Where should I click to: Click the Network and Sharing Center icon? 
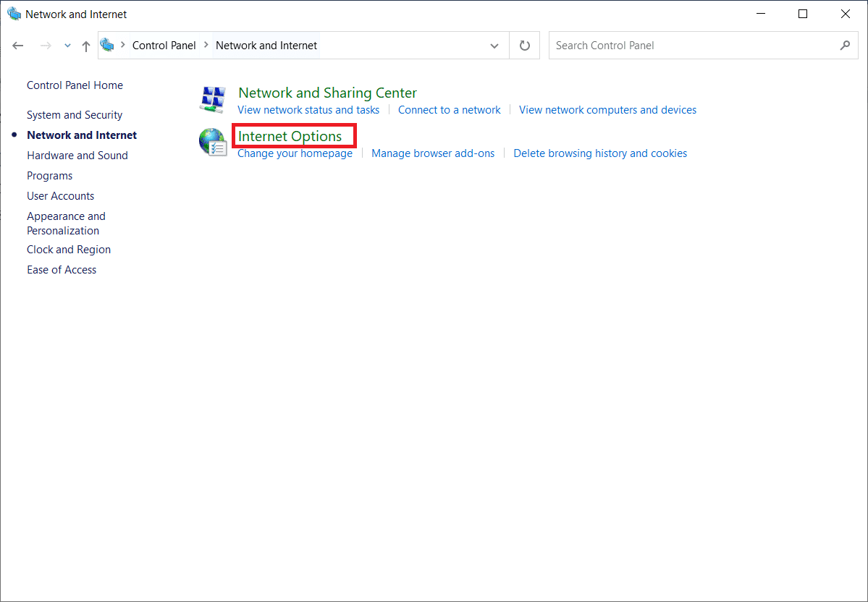tap(213, 100)
